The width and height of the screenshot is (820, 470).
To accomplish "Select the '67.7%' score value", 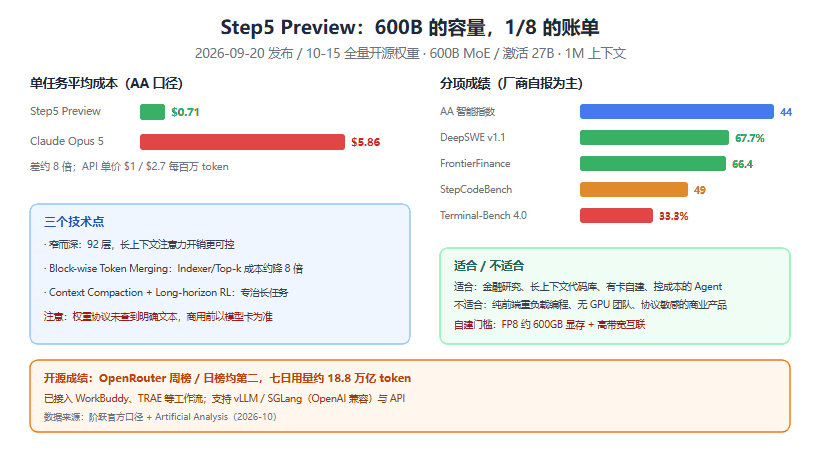I will (750, 138).
